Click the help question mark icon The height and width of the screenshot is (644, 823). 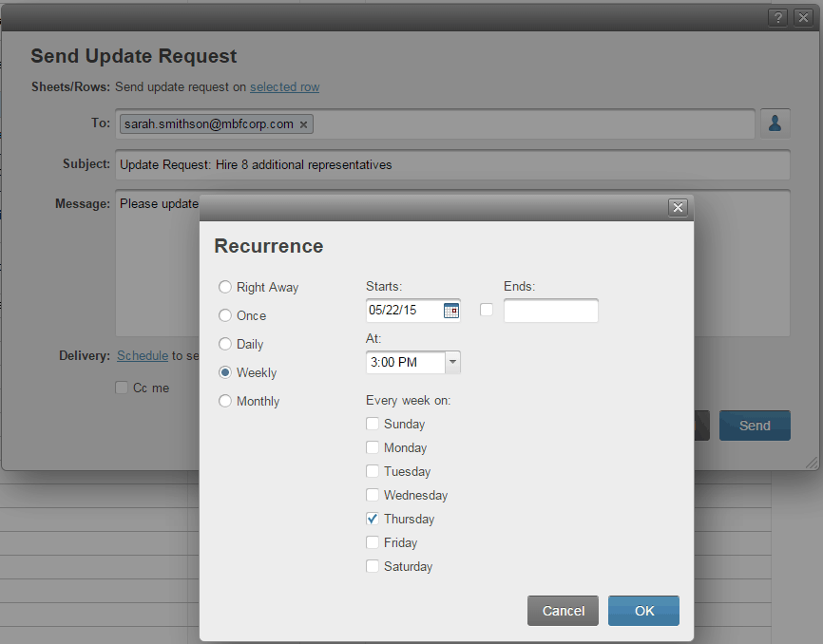[777, 16]
